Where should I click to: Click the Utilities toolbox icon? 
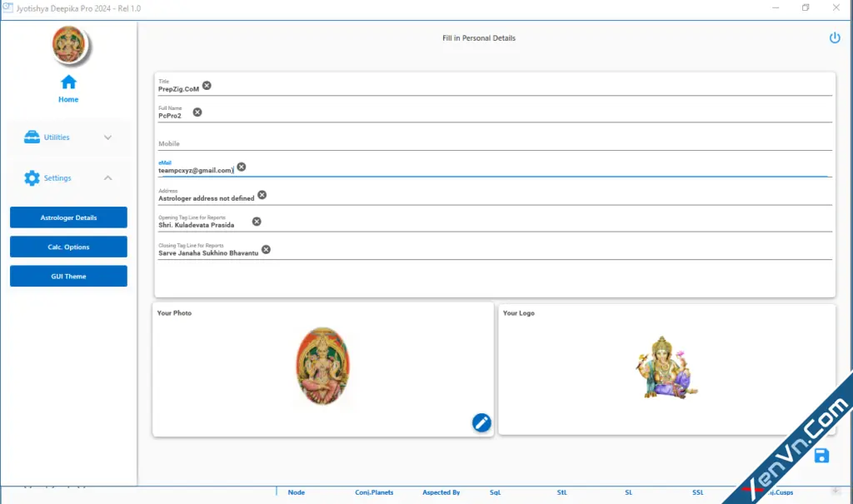pos(32,137)
